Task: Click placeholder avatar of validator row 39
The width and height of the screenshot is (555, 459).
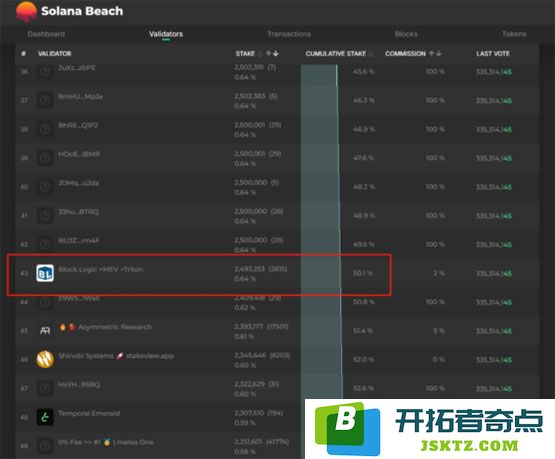Action: [45, 158]
